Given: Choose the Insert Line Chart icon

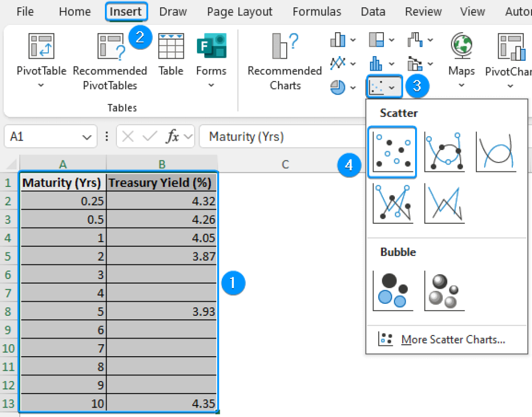Looking at the screenshot, I should (338, 62).
